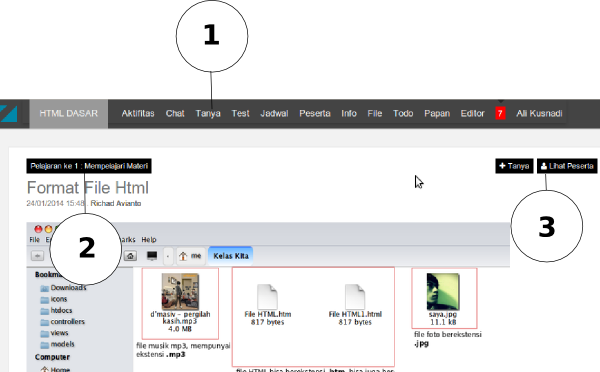Open the Jadwal page

[274, 114]
